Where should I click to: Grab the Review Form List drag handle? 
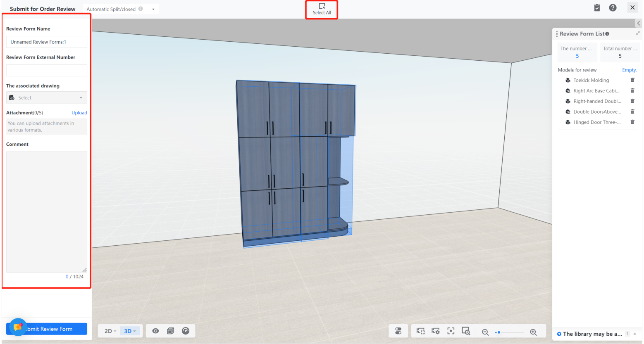pyautogui.click(x=557, y=34)
